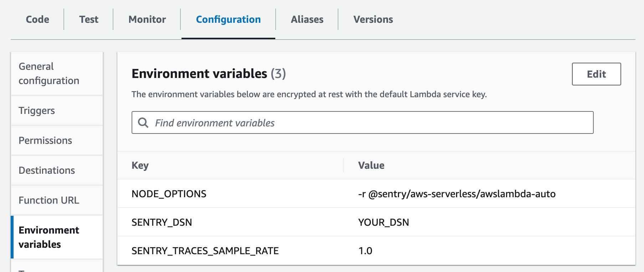Click the magnifying glass search icon
Viewport: 644px width, 272px height.
click(x=143, y=123)
